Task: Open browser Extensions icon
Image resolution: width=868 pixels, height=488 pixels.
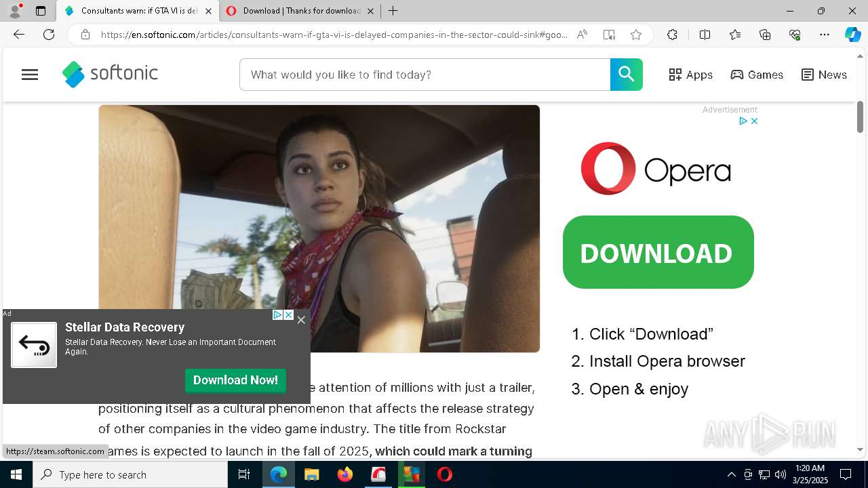Action: point(672,35)
